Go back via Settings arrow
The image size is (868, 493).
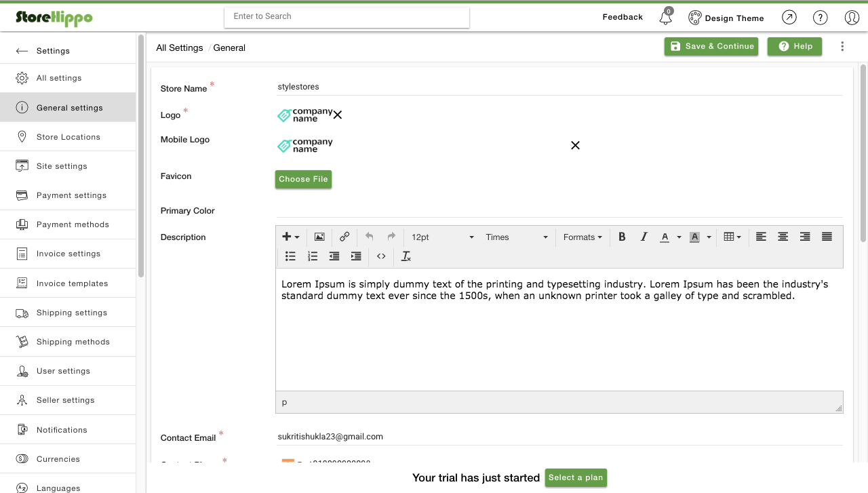(22, 51)
